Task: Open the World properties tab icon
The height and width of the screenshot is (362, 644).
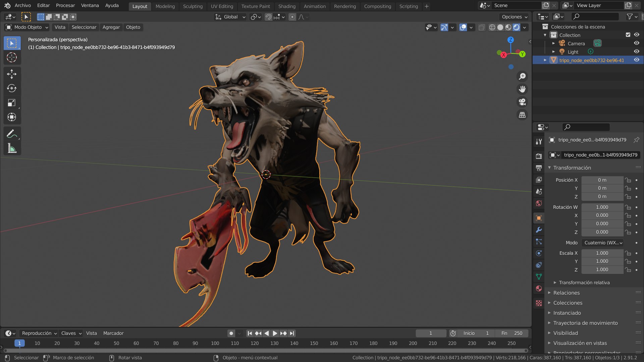Action: (539, 203)
